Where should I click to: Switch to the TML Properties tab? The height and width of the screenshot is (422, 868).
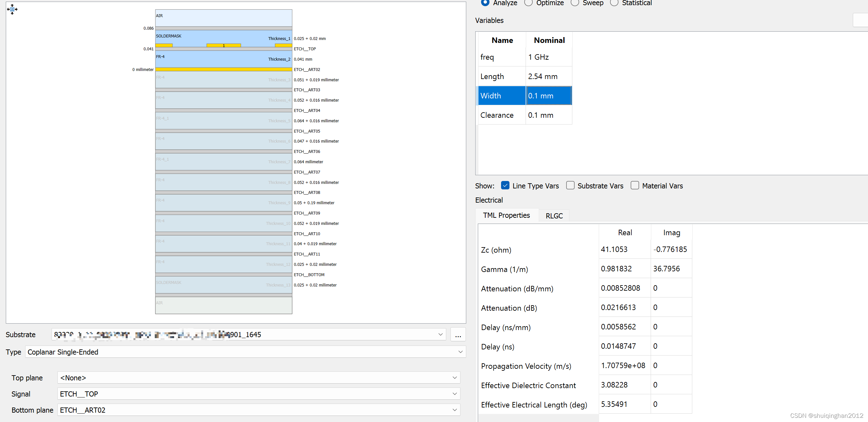coord(506,216)
